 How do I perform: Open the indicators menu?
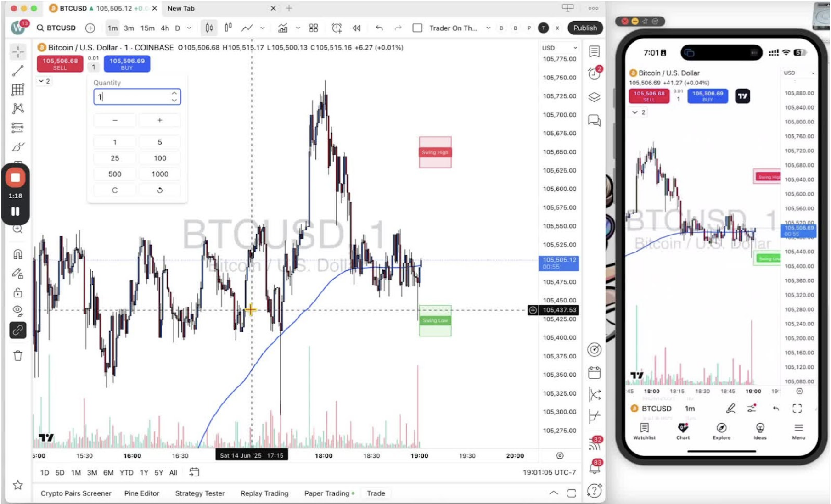tap(283, 28)
